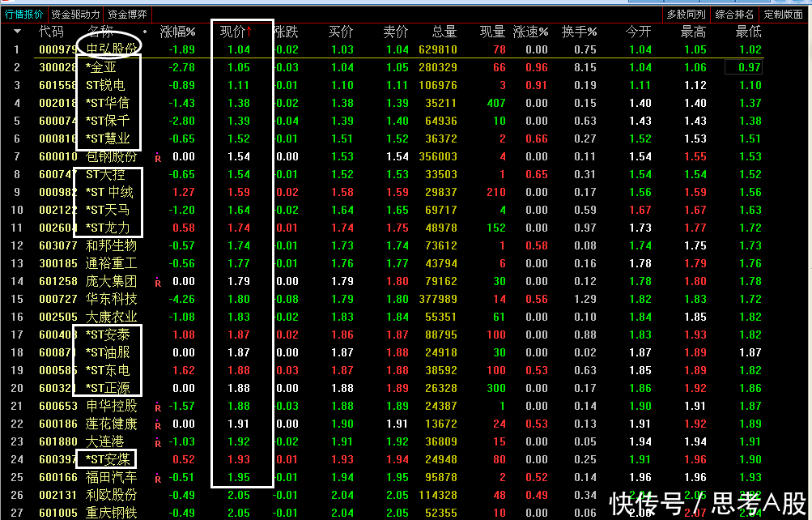This screenshot has width=812, height=520.
Task: Click the R marker beside 庞大集团
Action: [x=158, y=282]
